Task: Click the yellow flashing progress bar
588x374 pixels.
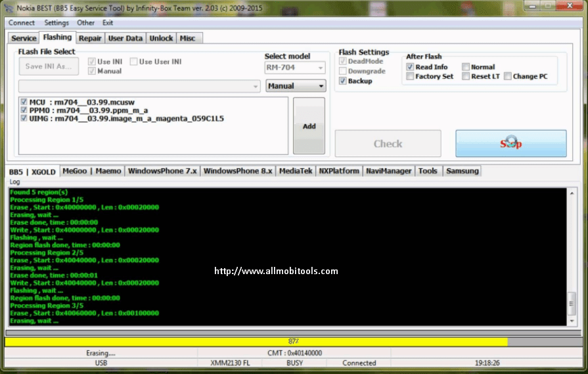Action: click(x=256, y=342)
